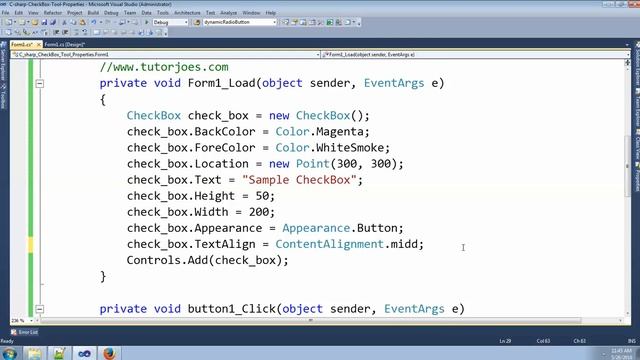
Task: Open the Error List panel tab
Action: pyautogui.click(x=24, y=332)
